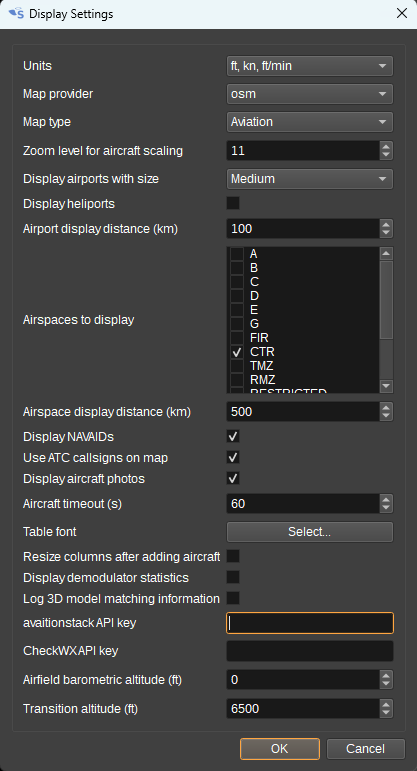
Task: Click the CheckWX API key field
Action: (310, 651)
